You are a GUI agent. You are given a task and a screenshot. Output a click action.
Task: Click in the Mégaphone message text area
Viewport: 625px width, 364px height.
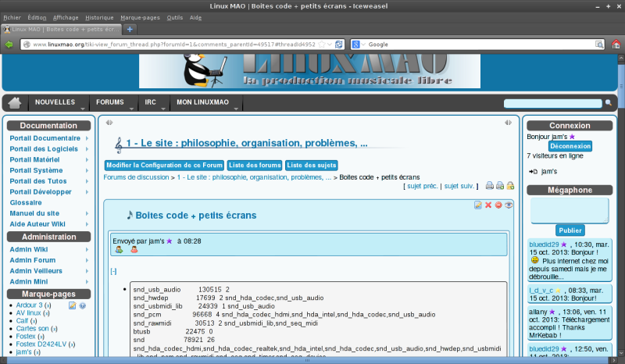point(570,210)
